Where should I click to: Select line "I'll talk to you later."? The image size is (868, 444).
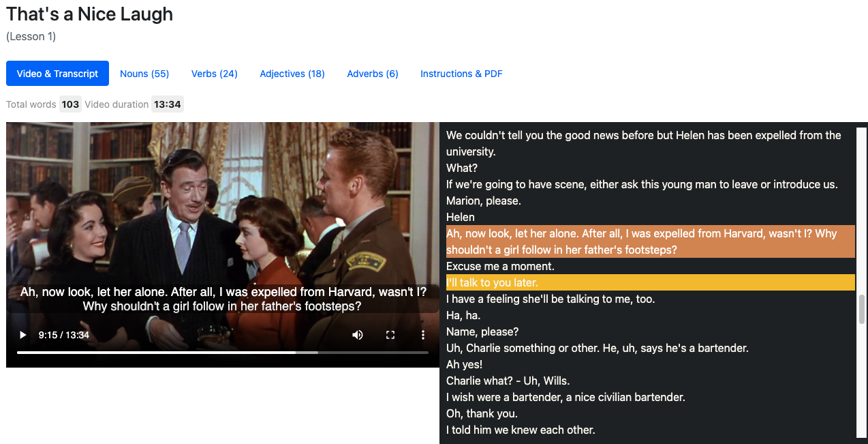[651, 282]
